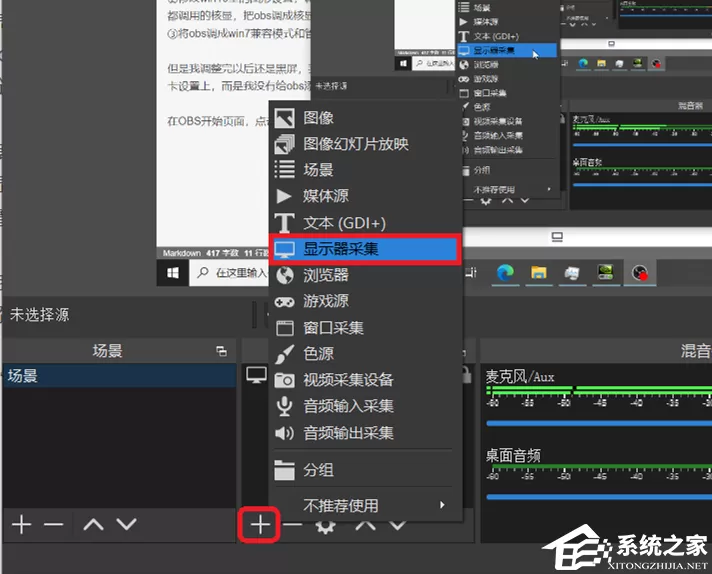712x574 pixels.
Task: Choose 显示器采集 from the menu
Action: [366, 249]
